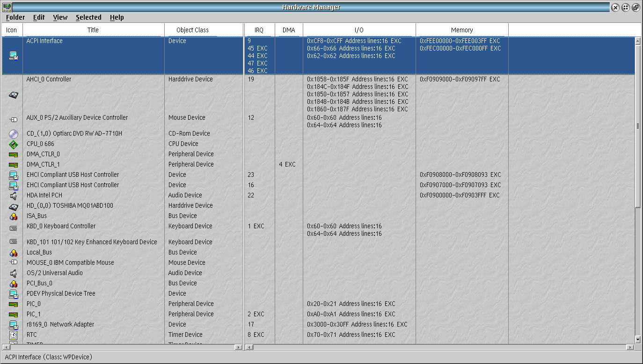Viewport: 643px width, 364px height.
Task: Click right pane horizontal scrollbar right arrow
Action: point(631,347)
